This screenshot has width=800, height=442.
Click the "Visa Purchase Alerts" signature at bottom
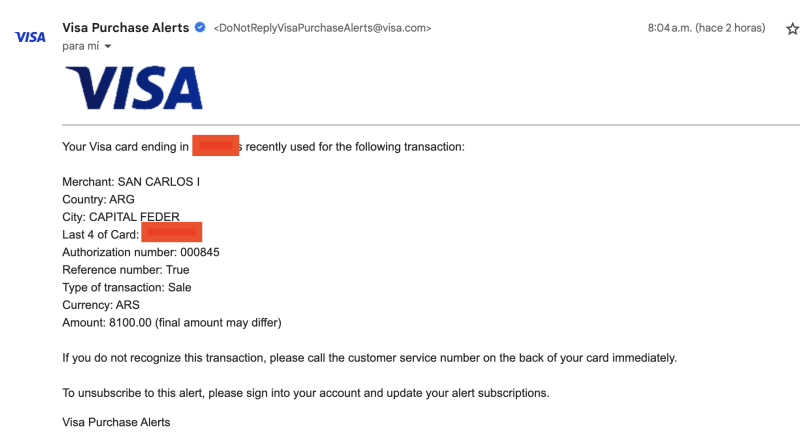pos(116,422)
